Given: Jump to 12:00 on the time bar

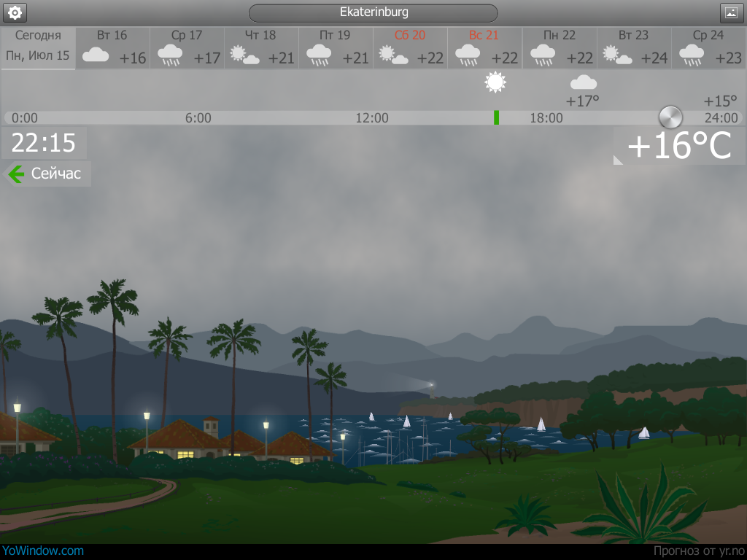Looking at the screenshot, I should (x=372, y=118).
